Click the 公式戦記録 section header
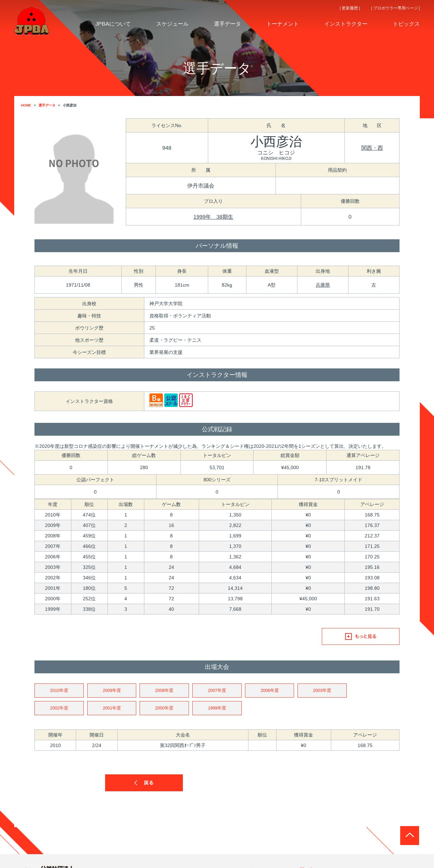Viewport: 434px width, 868px height. pyautogui.click(x=217, y=429)
